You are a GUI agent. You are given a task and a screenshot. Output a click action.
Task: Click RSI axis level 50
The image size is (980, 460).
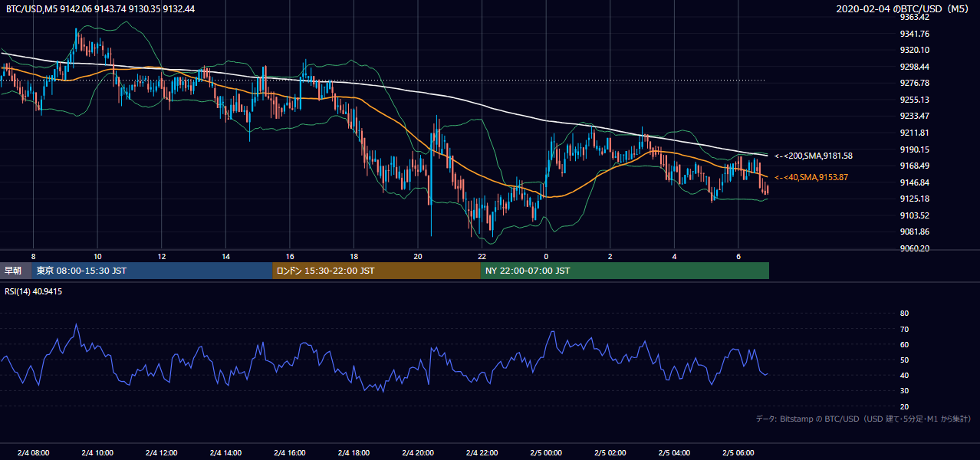click(904, 360)
